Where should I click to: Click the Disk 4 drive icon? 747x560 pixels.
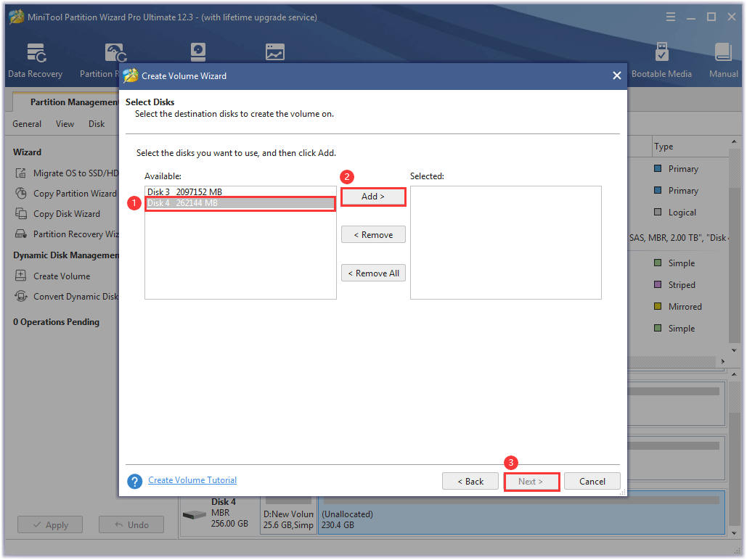tap(194, 515)
